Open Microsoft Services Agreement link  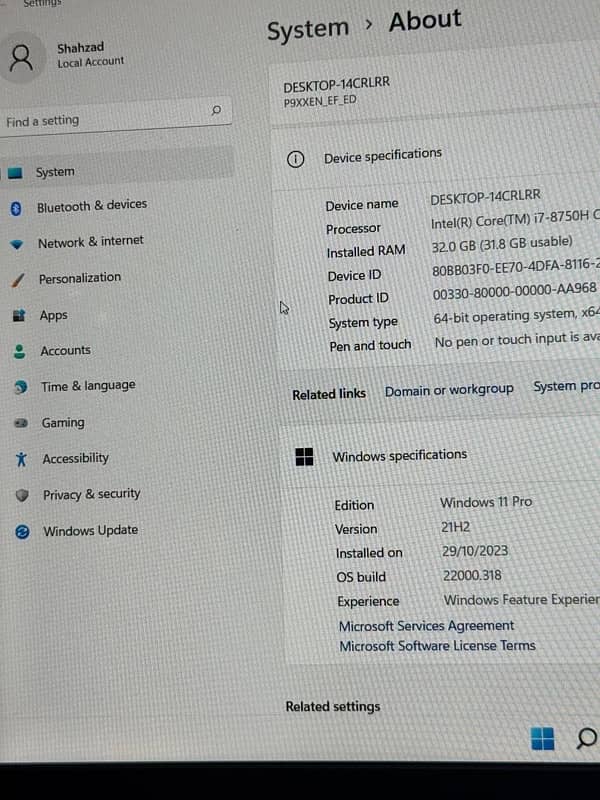[427, 626]
